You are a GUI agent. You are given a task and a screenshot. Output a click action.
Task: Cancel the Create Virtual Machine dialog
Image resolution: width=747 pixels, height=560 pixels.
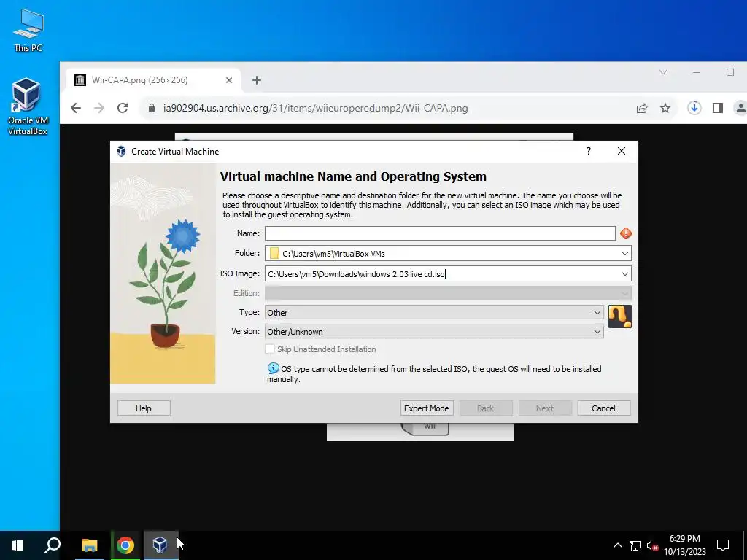pos(603,408)
